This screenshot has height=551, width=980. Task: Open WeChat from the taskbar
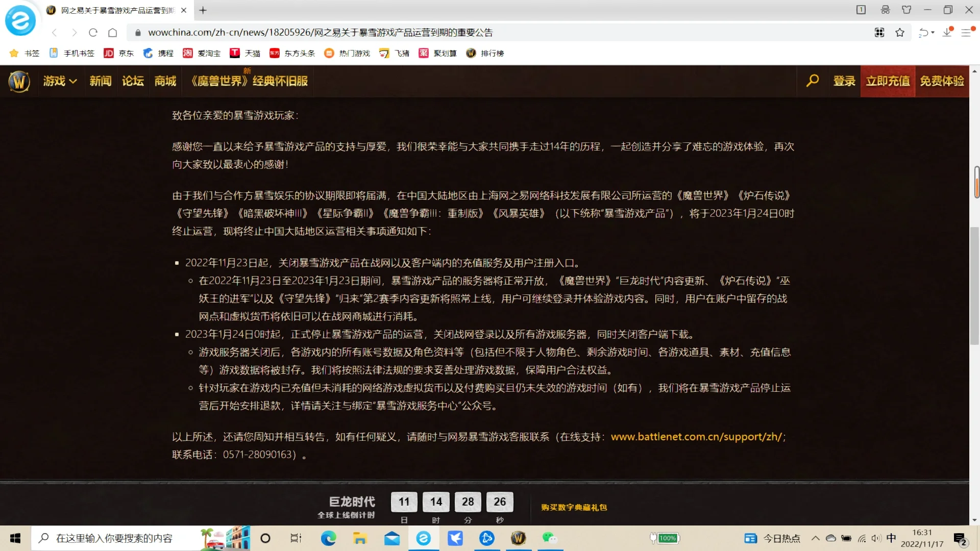[x=550, y=538]
